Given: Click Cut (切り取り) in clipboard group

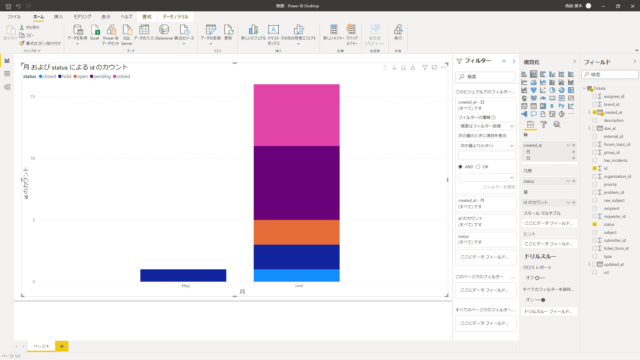Looking at the screenshot, I should click(30, 27).
